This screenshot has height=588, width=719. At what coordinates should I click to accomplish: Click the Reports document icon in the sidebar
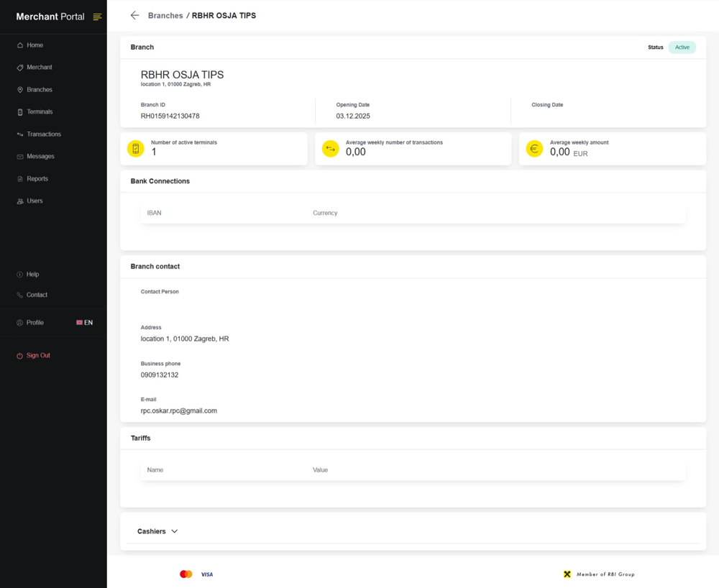(19, 179)
